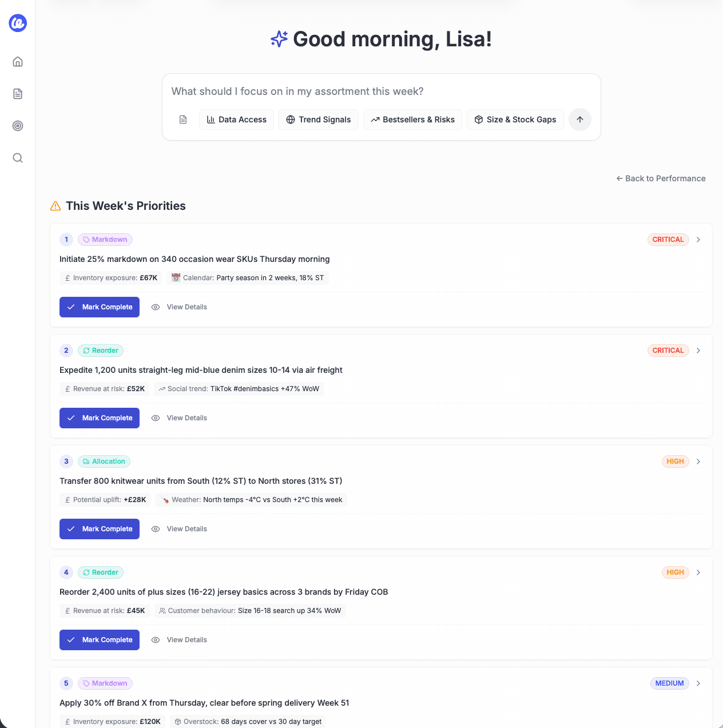This screenshot has width=723, height=728.
Task: Open the Home icon in the sidebar
Action: click(x=18, y=61)
